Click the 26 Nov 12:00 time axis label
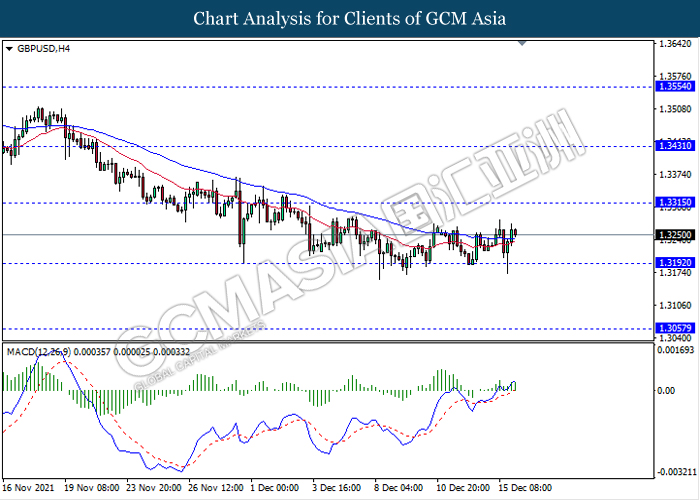Viewport: 700px width, 500px height. pos(216,488)
